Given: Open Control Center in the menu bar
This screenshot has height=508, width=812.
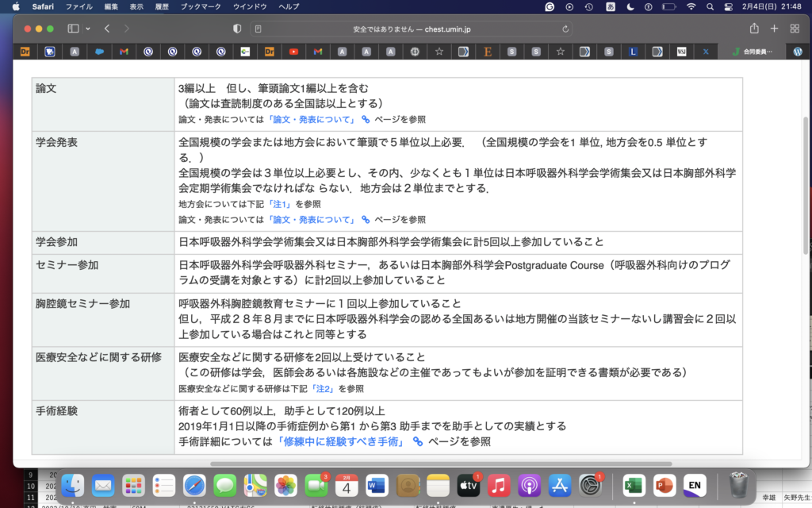Looking at the screenshot, I should [x=729, y=6].
